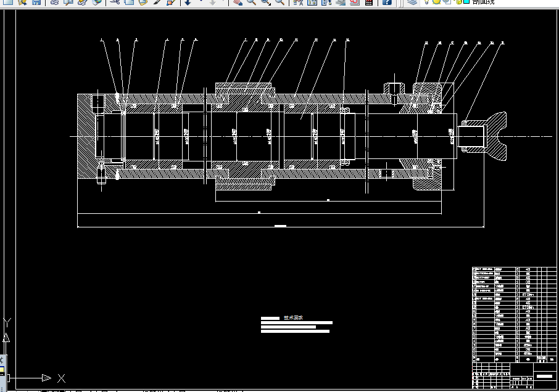559x392 pixels.
Task: Click the Zoom Previous magnifier icon
Action: 280,2
